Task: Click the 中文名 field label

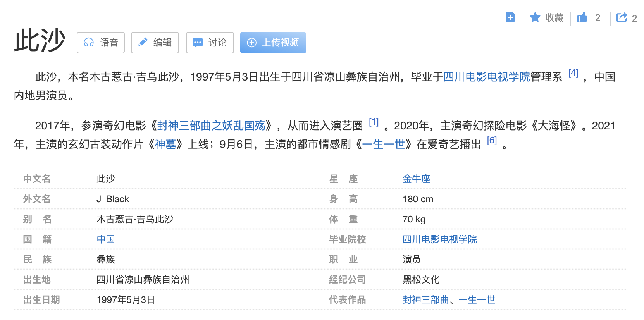Action: tap(37, 179)
